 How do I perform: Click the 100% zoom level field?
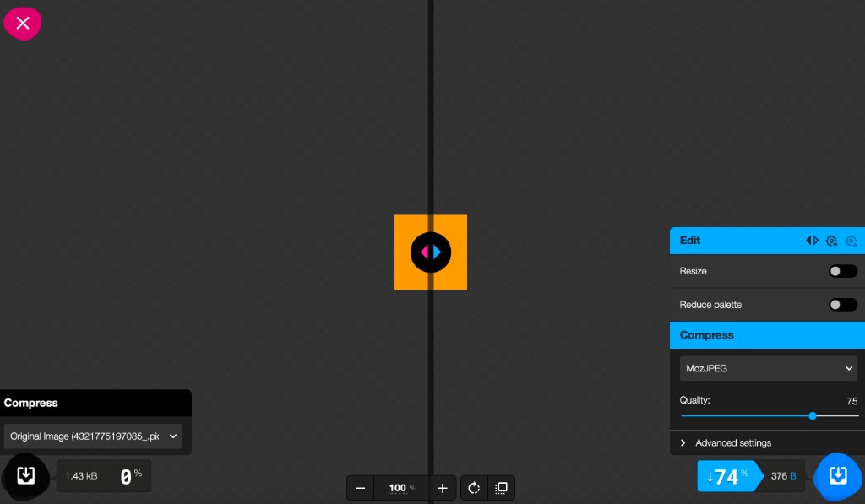coord(401,488)
